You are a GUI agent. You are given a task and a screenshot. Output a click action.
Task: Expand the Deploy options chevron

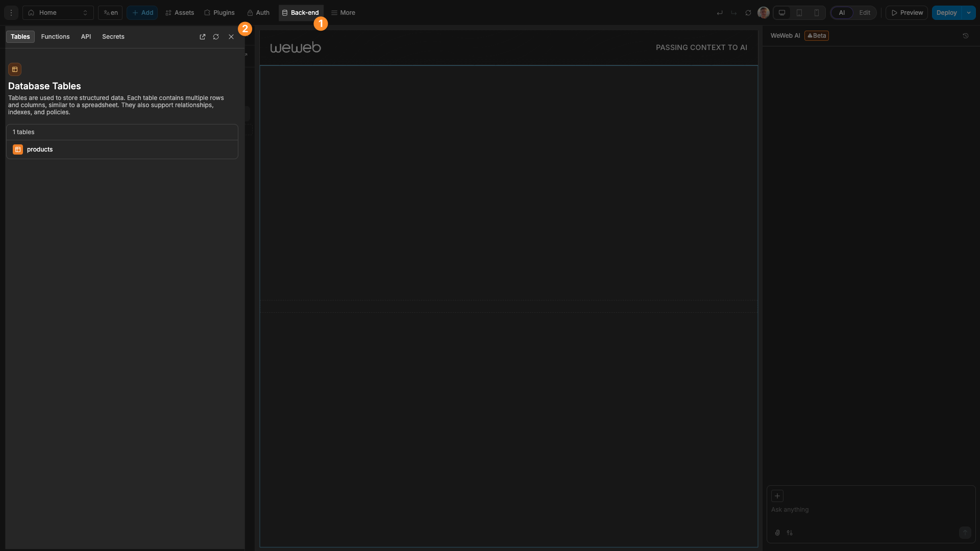click(x=969, y=13)
